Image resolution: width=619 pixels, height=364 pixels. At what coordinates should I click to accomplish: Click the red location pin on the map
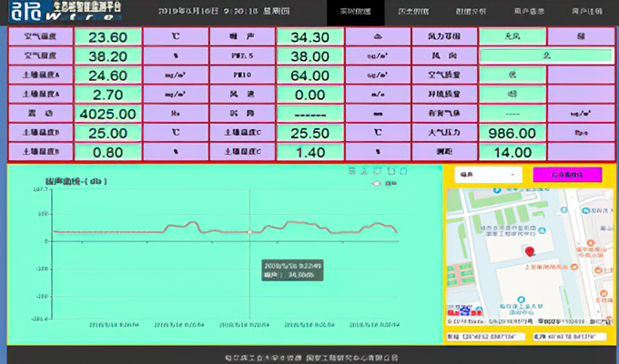click(x=530, y=252)
